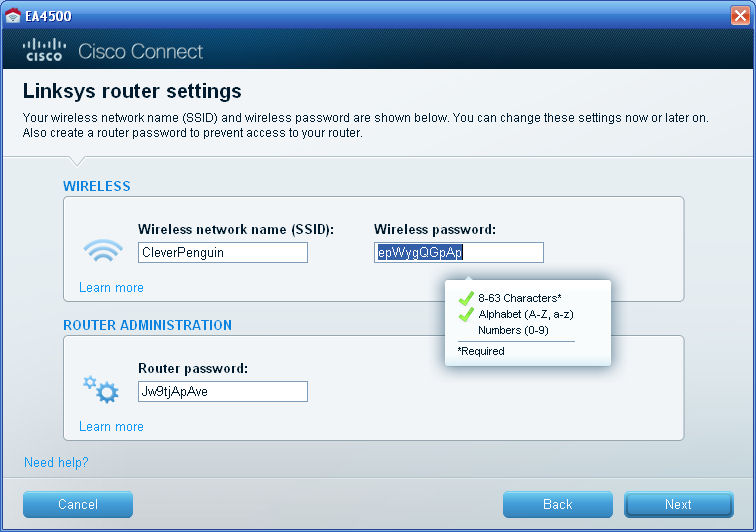Viewport: 756px width, 532px height.
Task: Click the 'Wireless password:' label
Action: [435, 229]
